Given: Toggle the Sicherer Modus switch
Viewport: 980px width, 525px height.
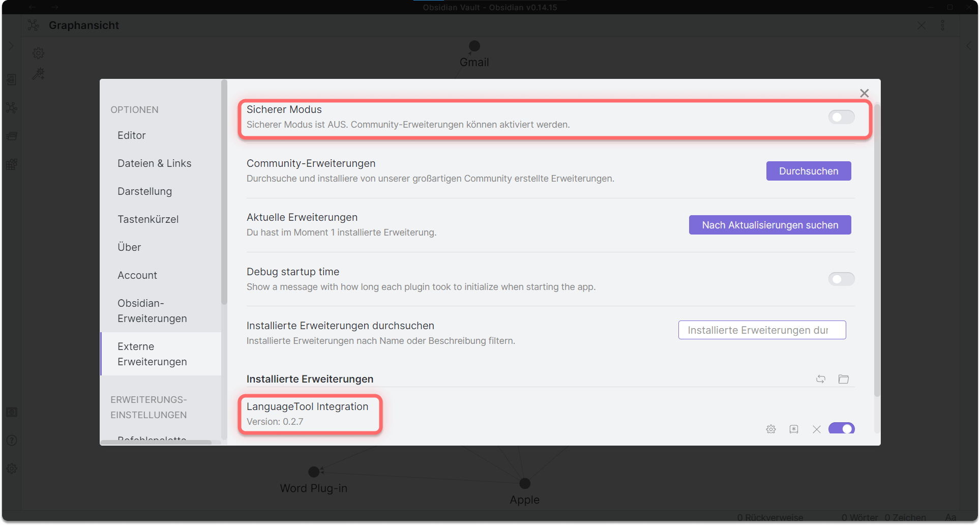Looking at the screenshot, I should (841, 117).
